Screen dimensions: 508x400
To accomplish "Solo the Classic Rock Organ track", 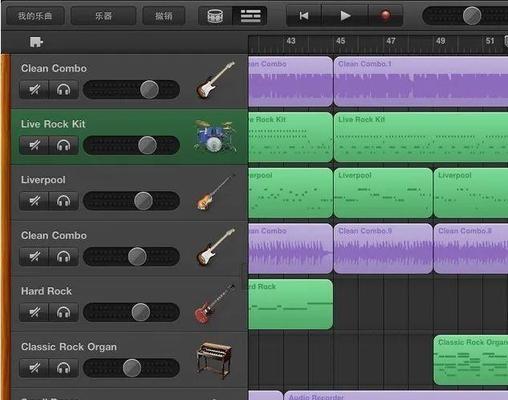I will (x=63, y=368).
